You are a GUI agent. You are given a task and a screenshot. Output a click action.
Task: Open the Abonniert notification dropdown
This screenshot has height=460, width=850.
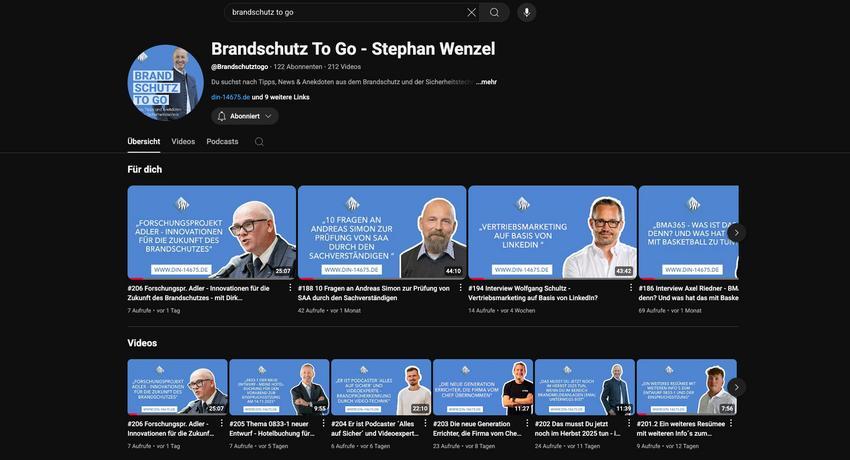pyautogui.click(x=244, y=116)
